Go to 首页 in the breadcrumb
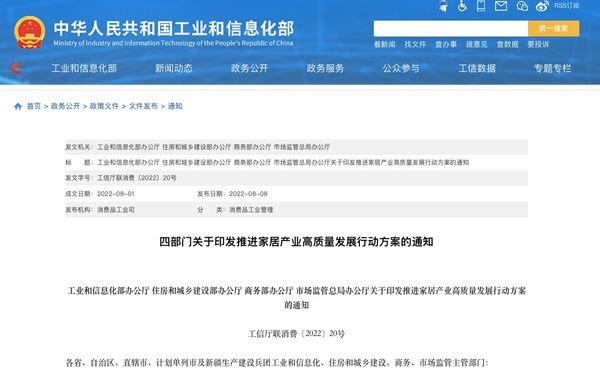The image size is (600, 373). pos(34,106)
